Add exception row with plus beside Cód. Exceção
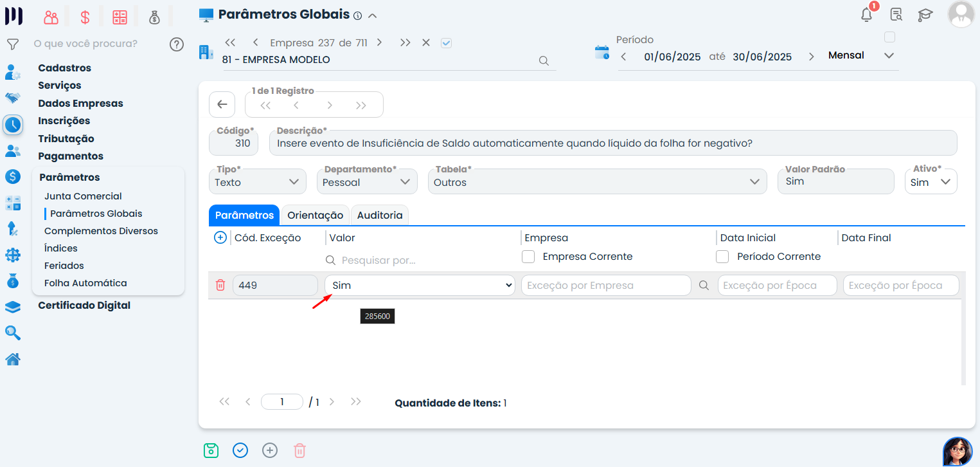Viewport: 980px width, 467px height. point(220,238)
